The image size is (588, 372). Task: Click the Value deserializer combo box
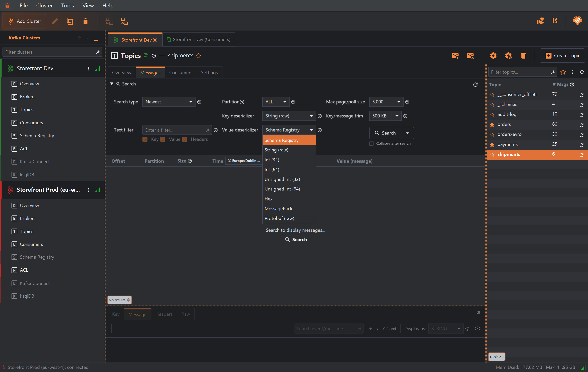[289, 130]
